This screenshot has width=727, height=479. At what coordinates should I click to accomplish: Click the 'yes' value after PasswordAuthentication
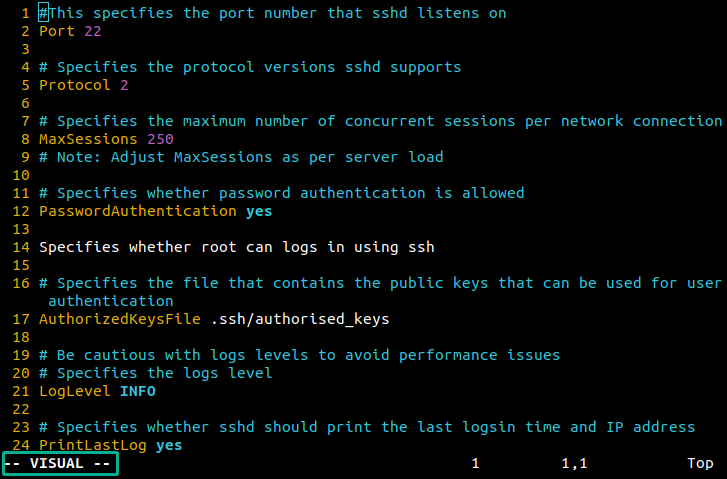click(x=259, y=211)
